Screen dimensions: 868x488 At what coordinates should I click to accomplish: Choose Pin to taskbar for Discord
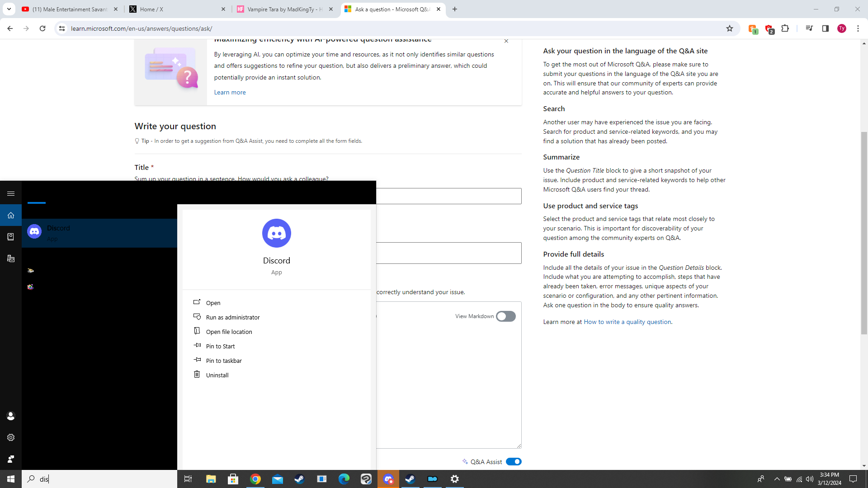click(x=224, y=361)
